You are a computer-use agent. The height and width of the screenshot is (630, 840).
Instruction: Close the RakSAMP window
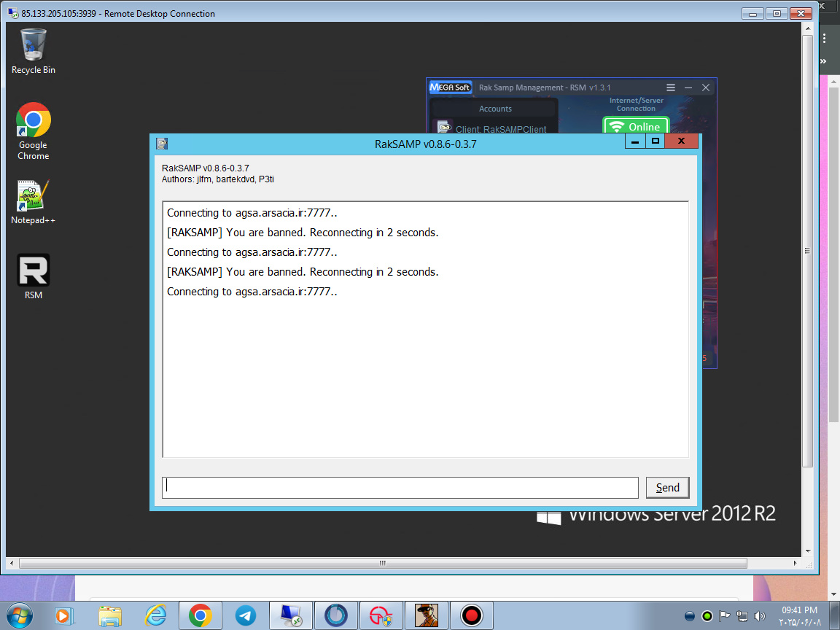(x=681, y=141)
